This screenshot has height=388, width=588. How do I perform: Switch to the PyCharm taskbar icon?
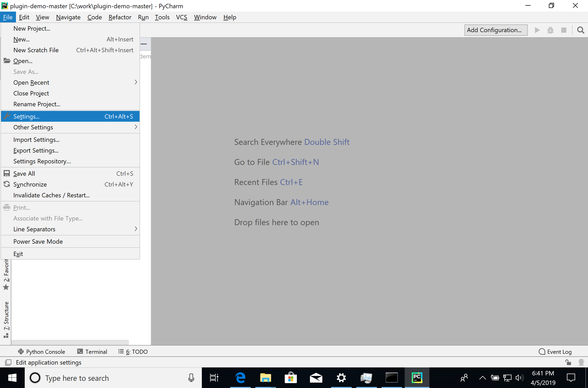point(417,378)
